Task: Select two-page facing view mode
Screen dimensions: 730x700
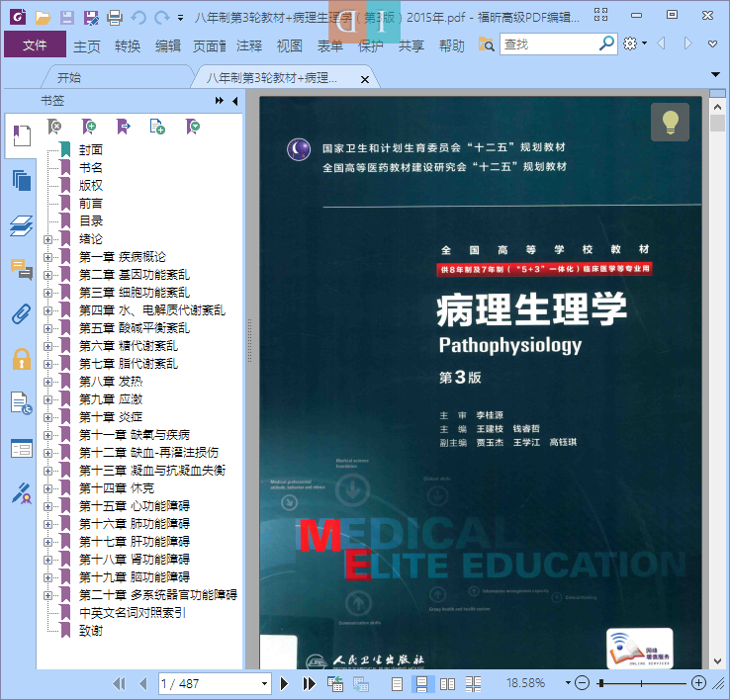Action: pyautogui.click(x=447, y=684)
